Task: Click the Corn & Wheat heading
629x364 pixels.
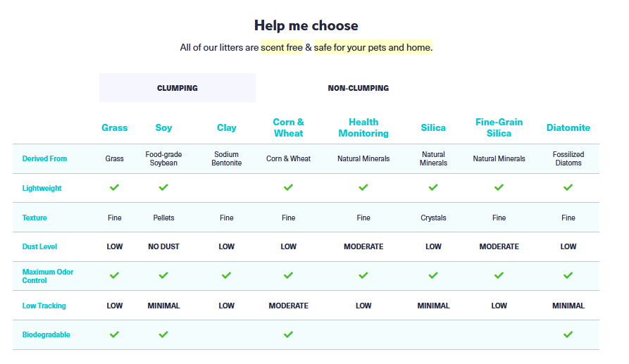Action: coord(288,127)
